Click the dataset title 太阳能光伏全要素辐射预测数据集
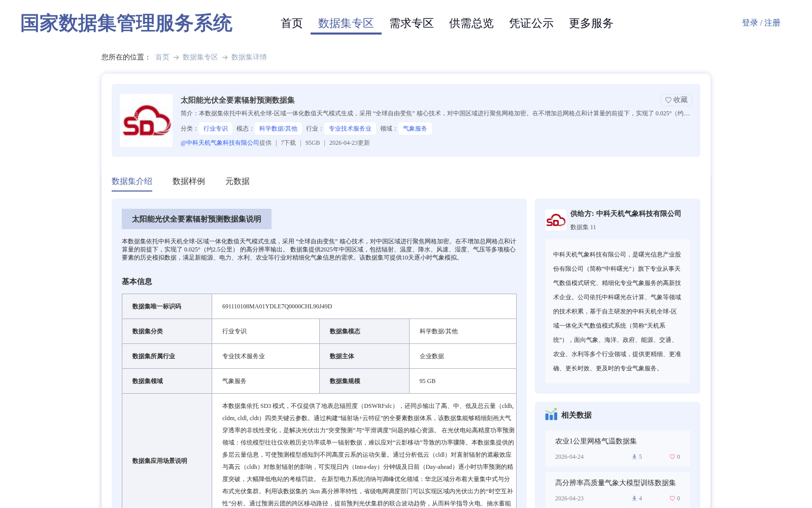Screen dimensions: 812x508 pyautogui.click(x=238, y=100)
